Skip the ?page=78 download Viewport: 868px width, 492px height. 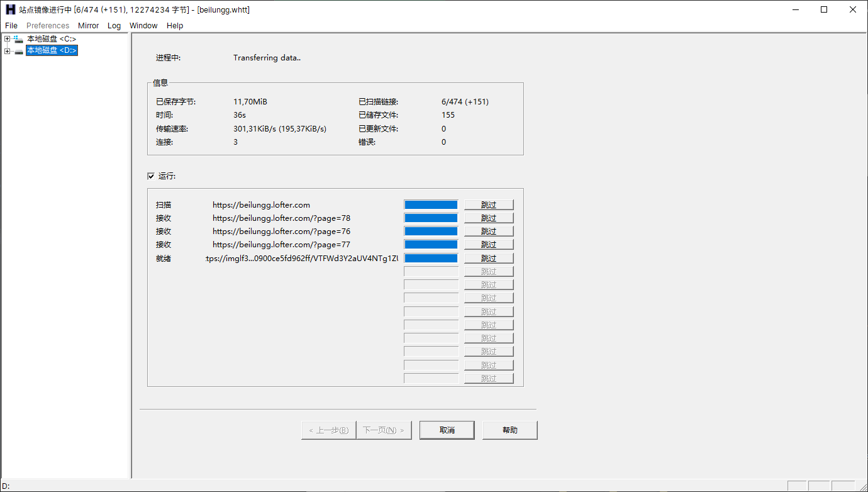[489, 218]
